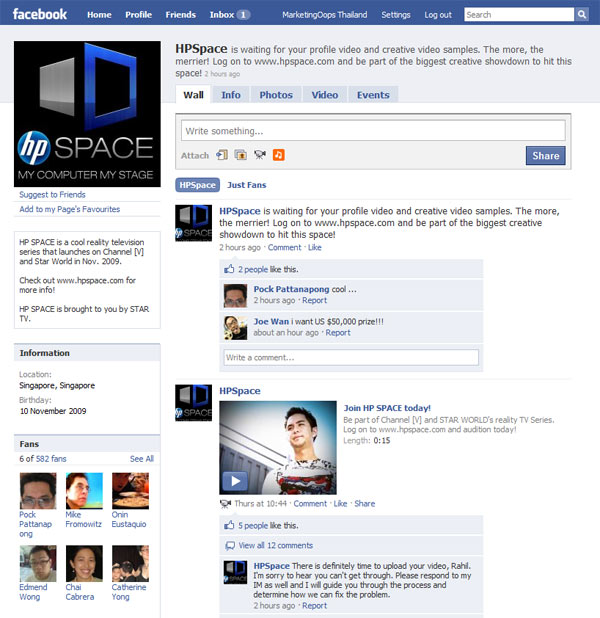This screenshot has height=618, width=600.
Task: Open Pock Pattanapong's fan thumbnail
Action: coord(38,491)
